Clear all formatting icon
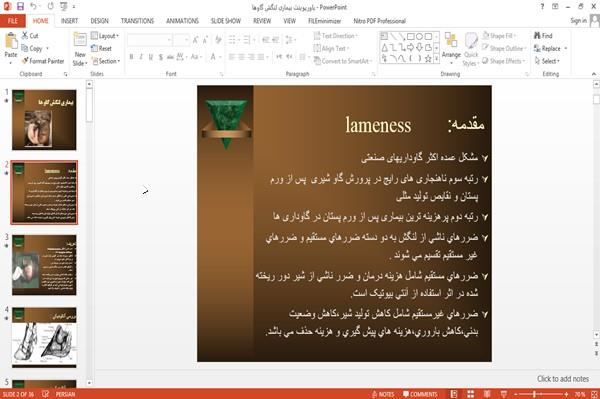This screenshot has height=399, width=600. 218,40
